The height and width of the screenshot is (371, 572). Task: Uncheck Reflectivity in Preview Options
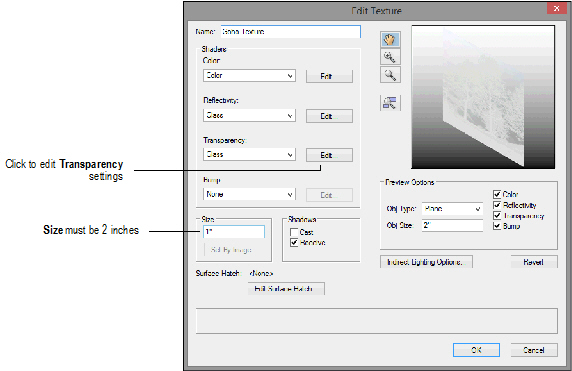(x=497, y=205)
